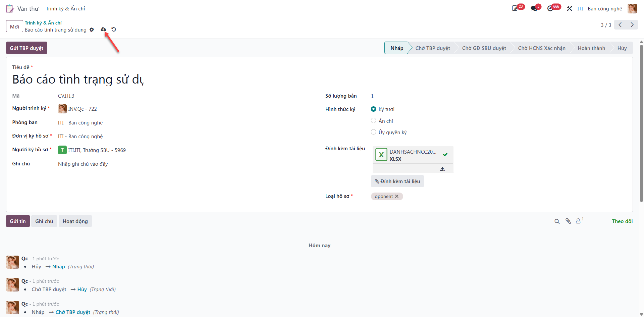Go to next record arrow
The image size is (644, 317).
point(632,25)
